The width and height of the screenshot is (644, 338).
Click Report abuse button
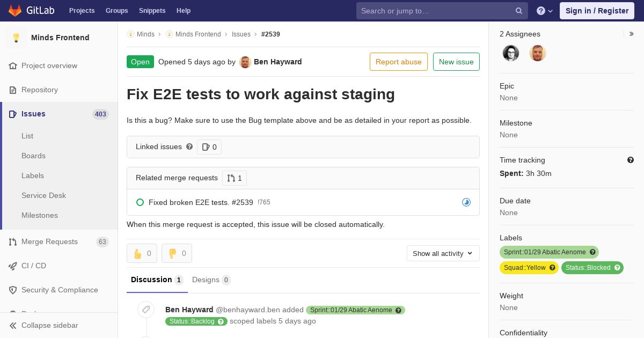click(x=399, y=62)
